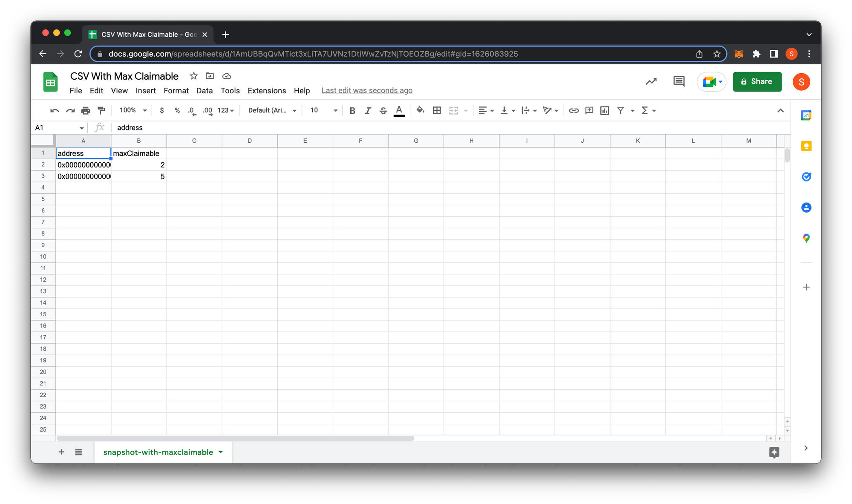The height and width of the screenshot is (504, 852).
Task: Select the paint format roller icon
Action: pos(101,110)
